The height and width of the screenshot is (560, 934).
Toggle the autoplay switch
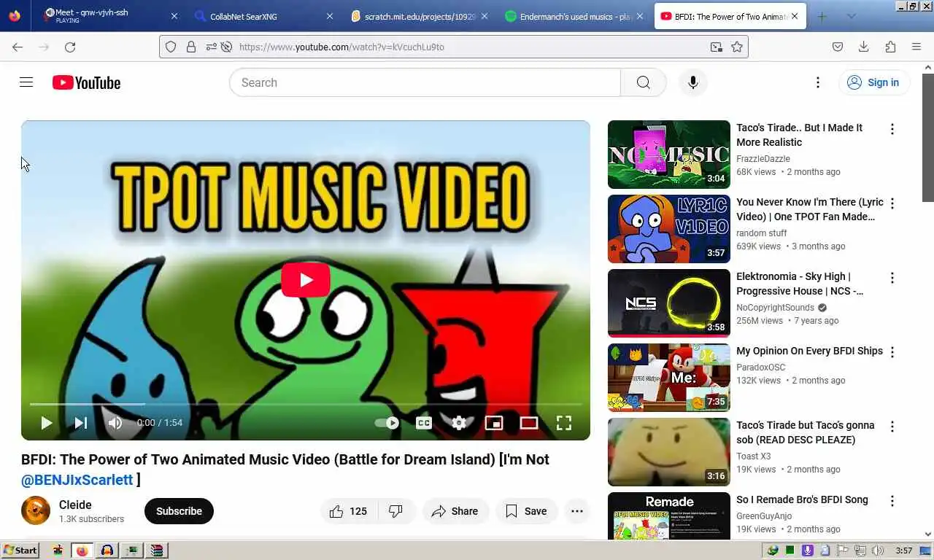click(387, 423)
